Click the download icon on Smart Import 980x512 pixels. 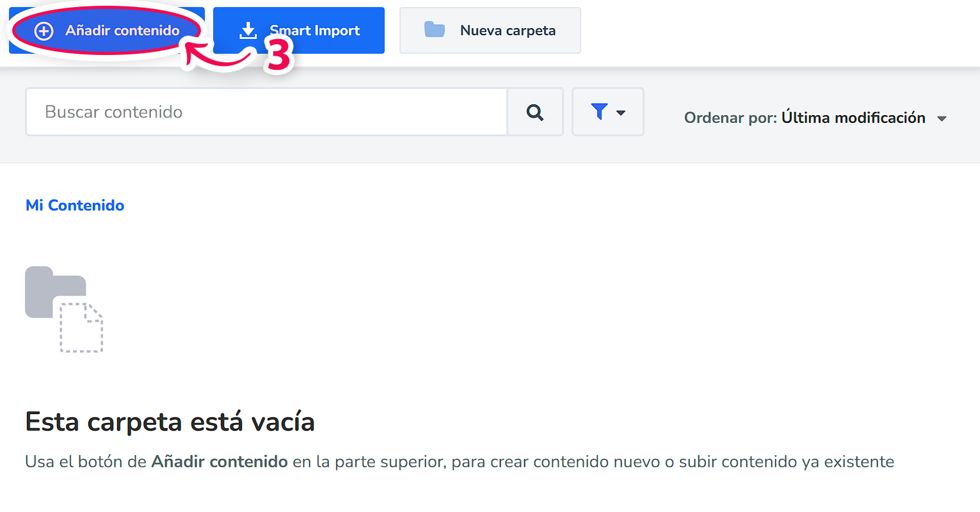250,29
